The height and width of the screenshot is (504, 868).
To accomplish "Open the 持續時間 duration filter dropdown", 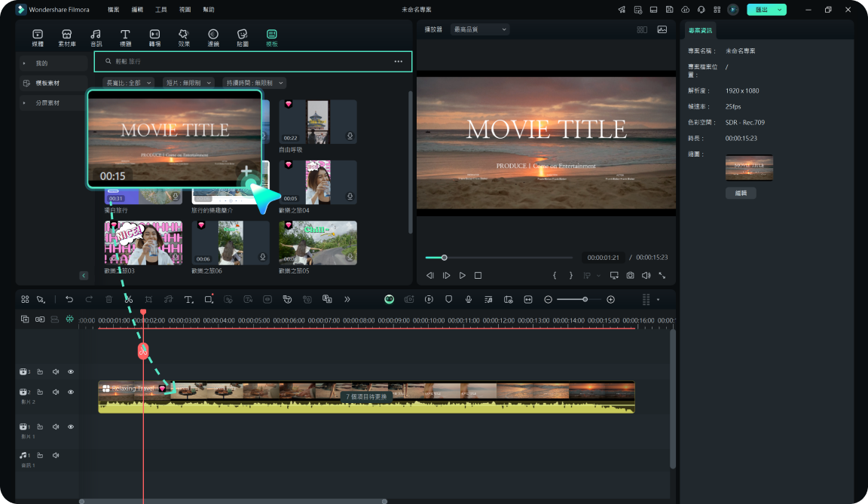I will 255,83.
